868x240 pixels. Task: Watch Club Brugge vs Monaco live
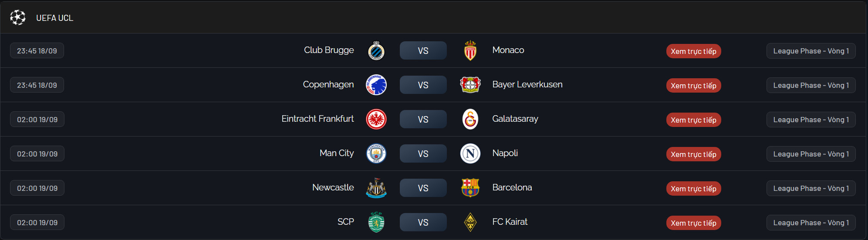pos(693,51)
